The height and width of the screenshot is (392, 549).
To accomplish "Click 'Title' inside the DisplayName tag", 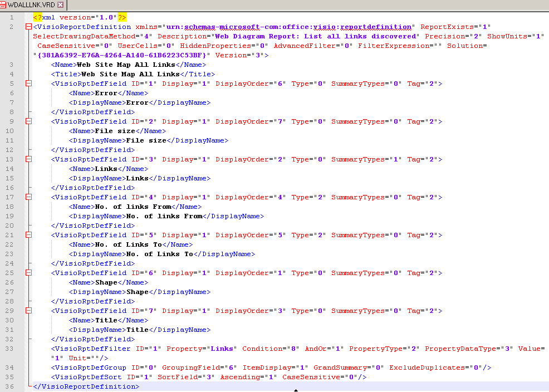I will 137,329.
